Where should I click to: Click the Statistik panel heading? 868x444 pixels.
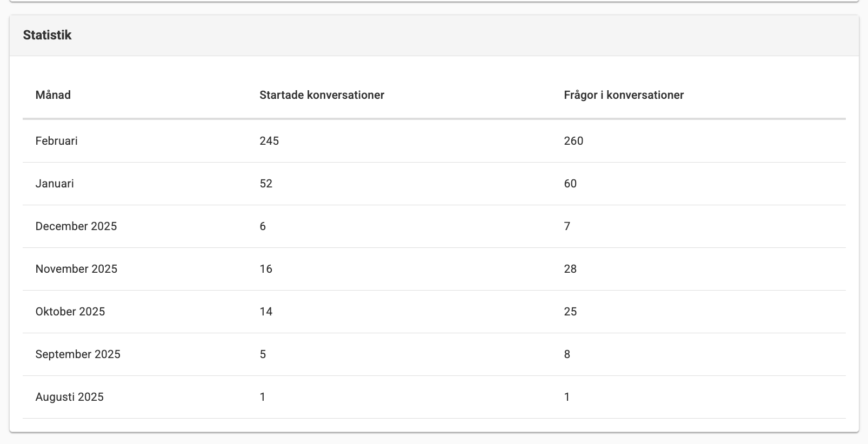click(x=47, y=35)
